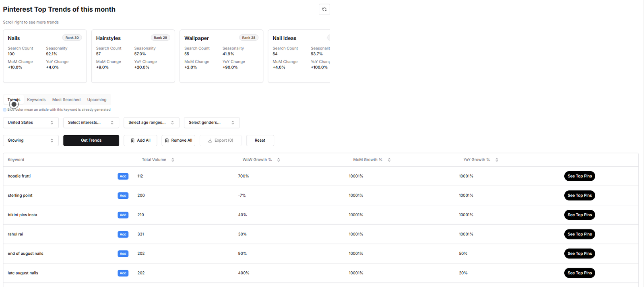Sort table by MoM Growth % arrows
644x287 pixels.
tap(389, 160)
